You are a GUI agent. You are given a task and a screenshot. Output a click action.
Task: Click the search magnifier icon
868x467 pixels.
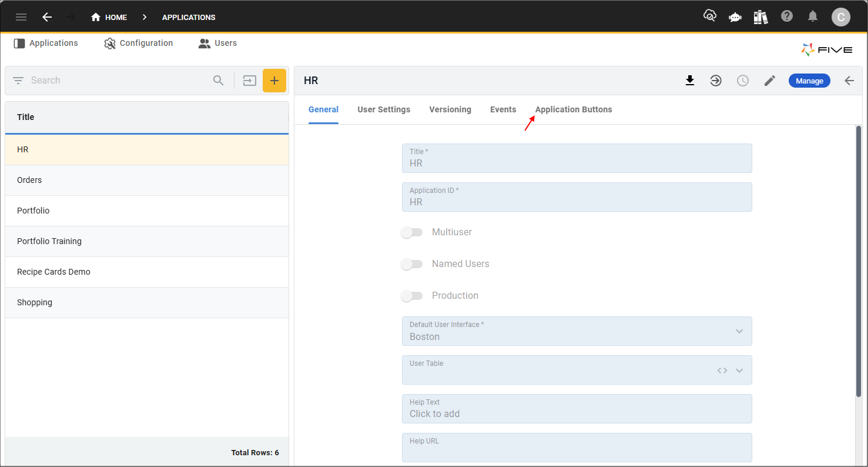[219, 81]
